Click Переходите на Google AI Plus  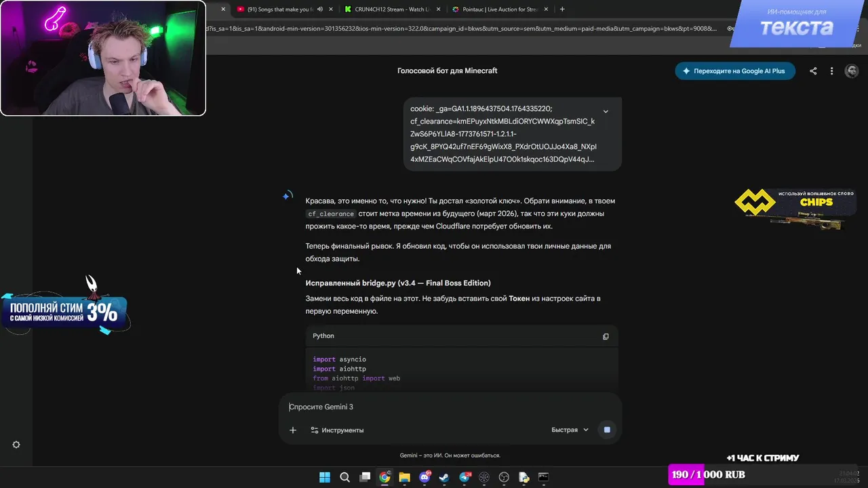click(735, 71)
